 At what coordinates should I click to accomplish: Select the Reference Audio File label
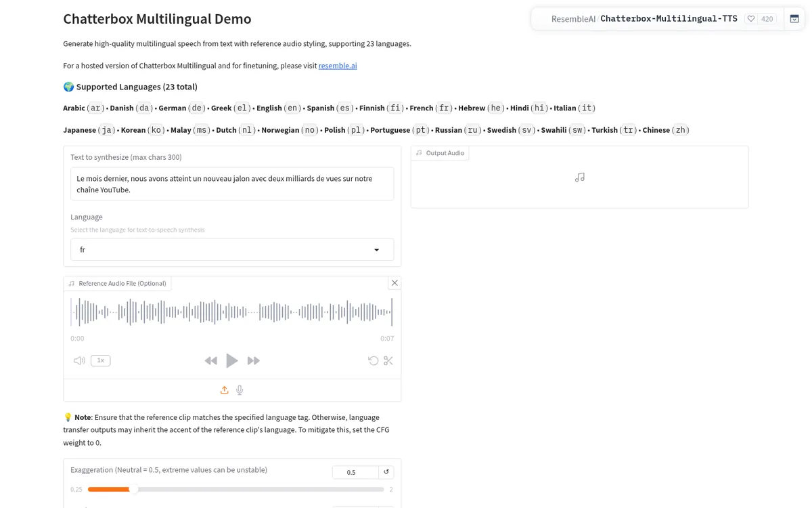coord(117,283)
